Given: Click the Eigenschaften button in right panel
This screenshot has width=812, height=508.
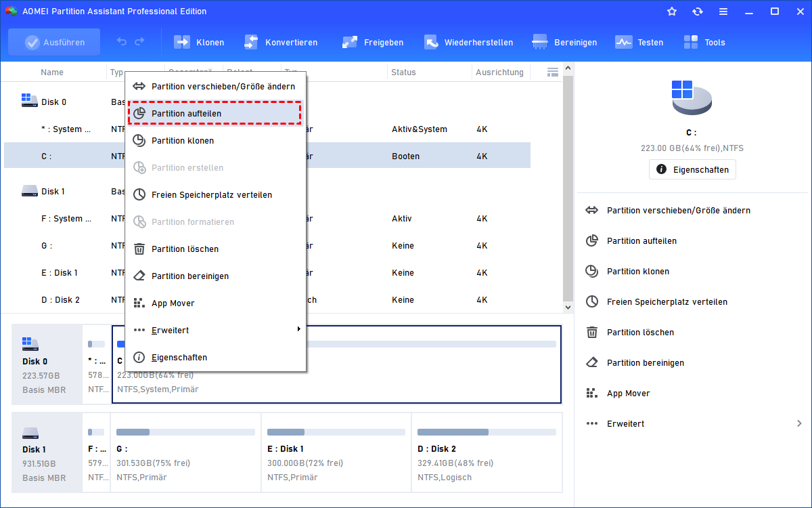Looking at the screenshot, I should click(692, 169).
